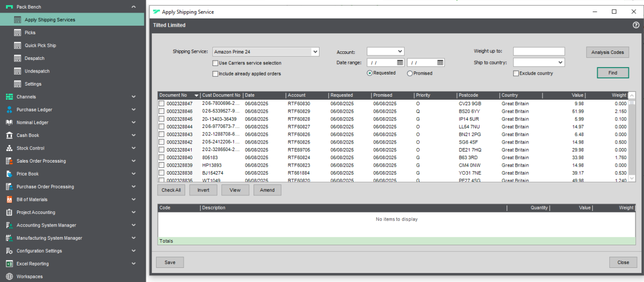Click the Picks list icon

(18, 33)
